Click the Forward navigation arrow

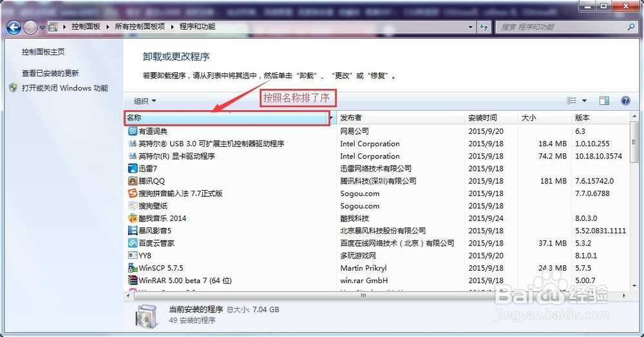pos(30,28)
